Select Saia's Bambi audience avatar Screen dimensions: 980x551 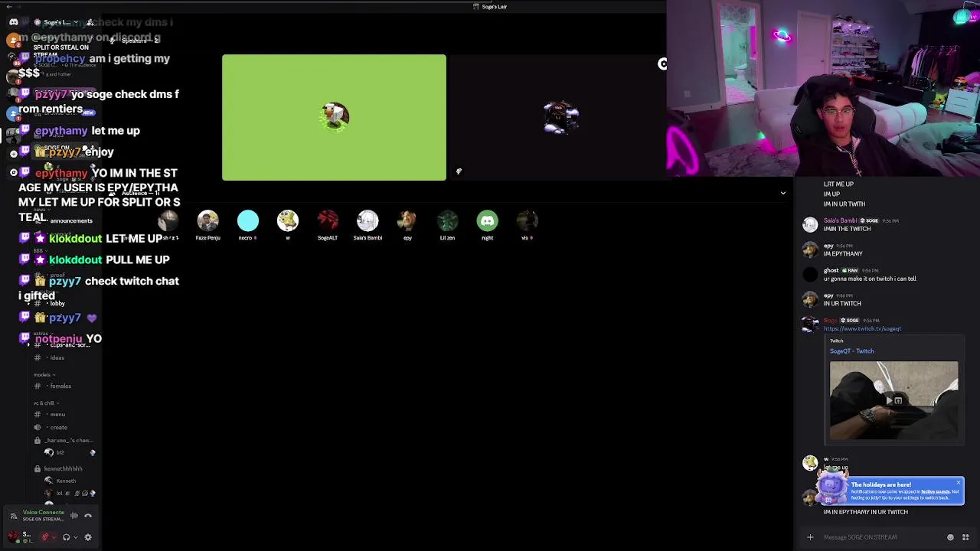367,221
